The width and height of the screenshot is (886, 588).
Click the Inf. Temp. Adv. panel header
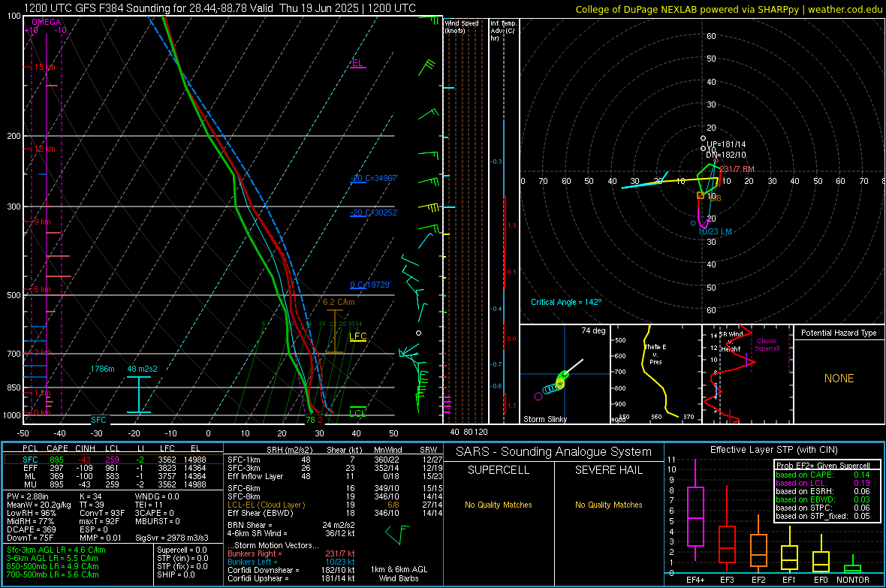(x=504, y=31)
